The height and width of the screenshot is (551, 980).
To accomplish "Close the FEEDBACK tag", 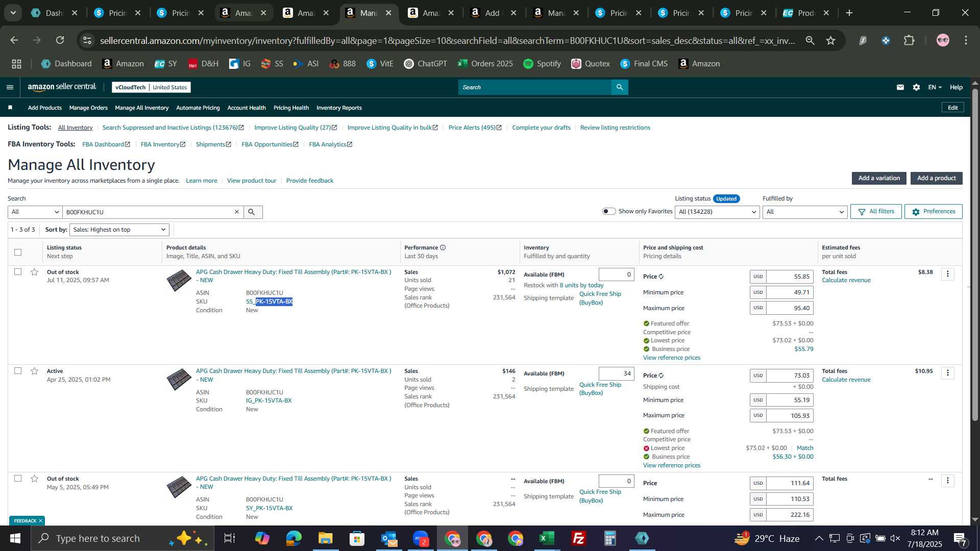I will [40, 521].
